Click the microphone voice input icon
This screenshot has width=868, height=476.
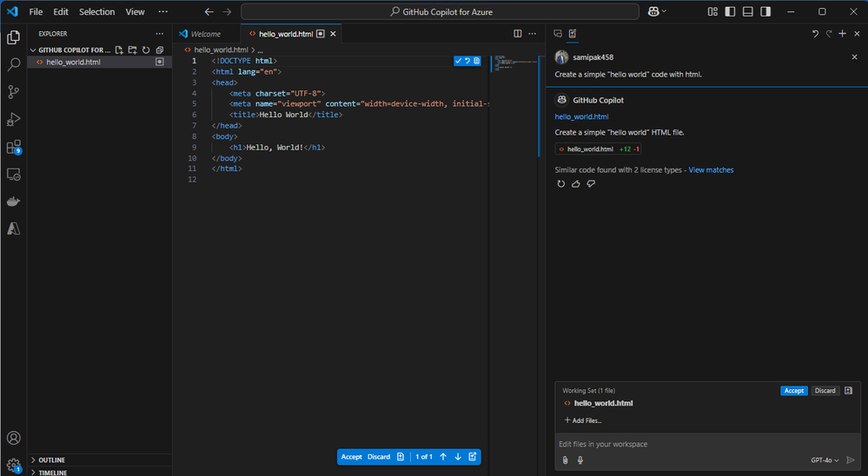(580, 460)
